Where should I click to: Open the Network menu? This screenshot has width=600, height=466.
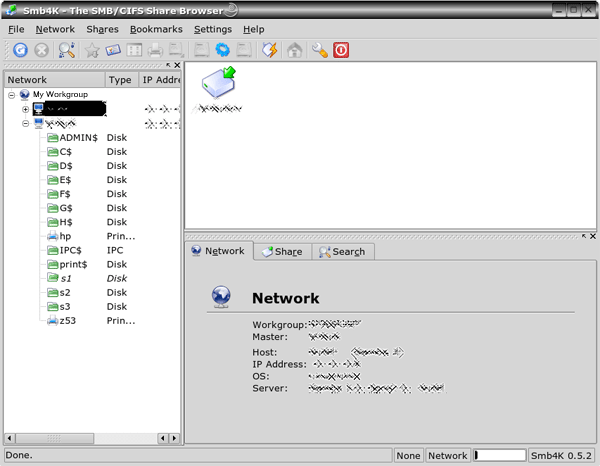(x=55, y=29)
